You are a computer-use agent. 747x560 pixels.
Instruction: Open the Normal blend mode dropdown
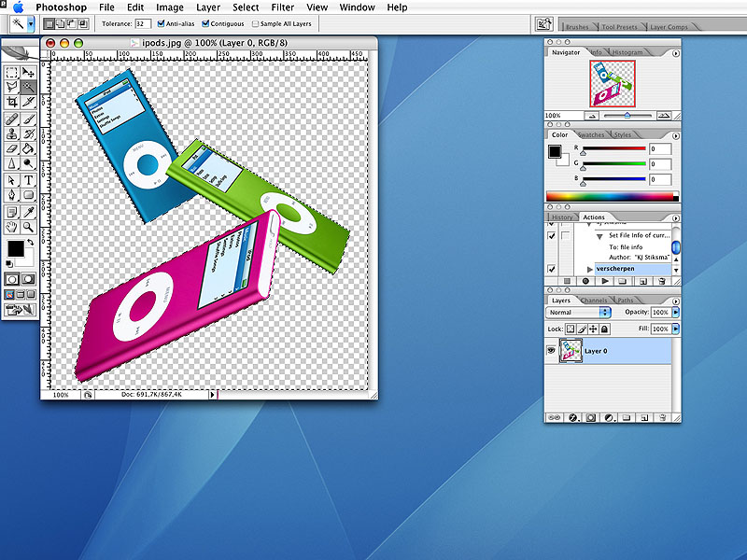tap(578, 312)
